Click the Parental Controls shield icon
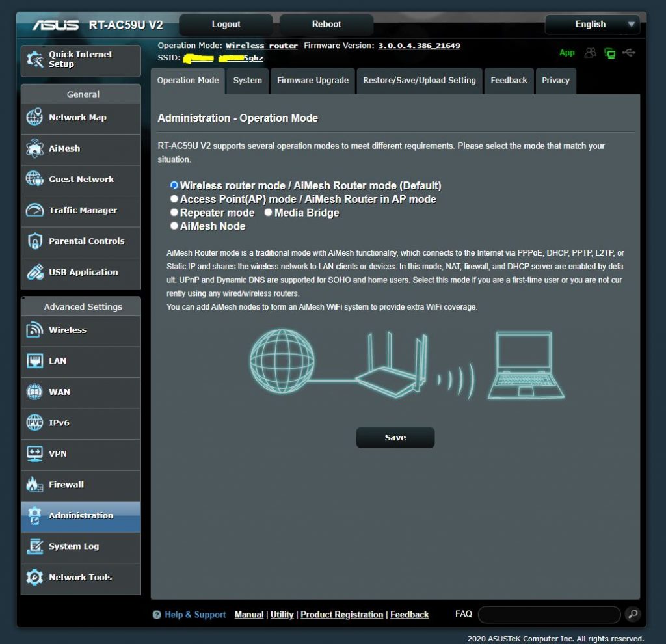This screenshot has width=666, height=644. (34, 241)
